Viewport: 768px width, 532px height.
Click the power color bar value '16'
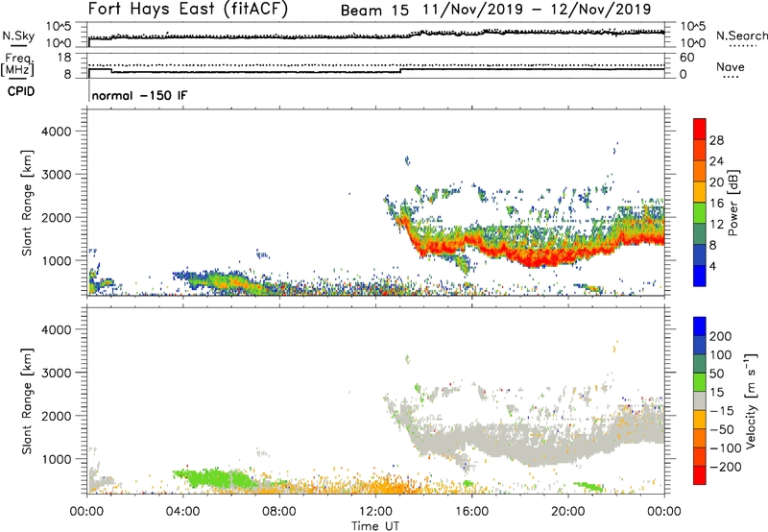pos(716,204)
